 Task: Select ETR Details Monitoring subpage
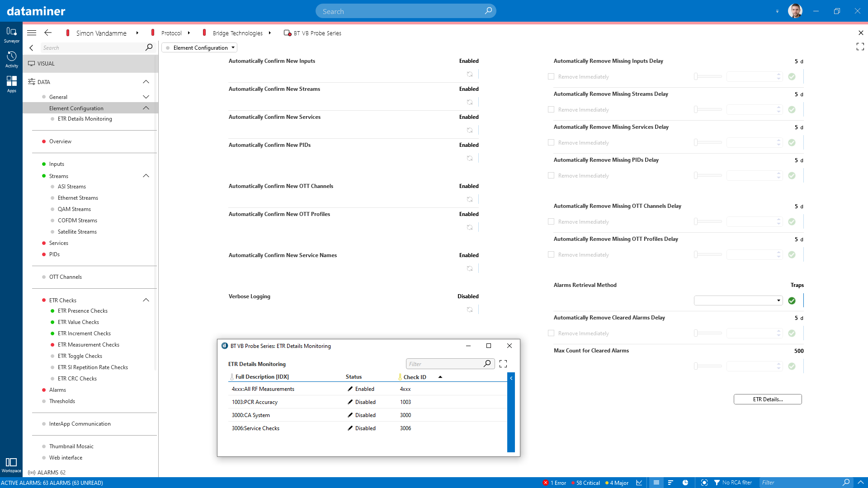coord(85,119)
